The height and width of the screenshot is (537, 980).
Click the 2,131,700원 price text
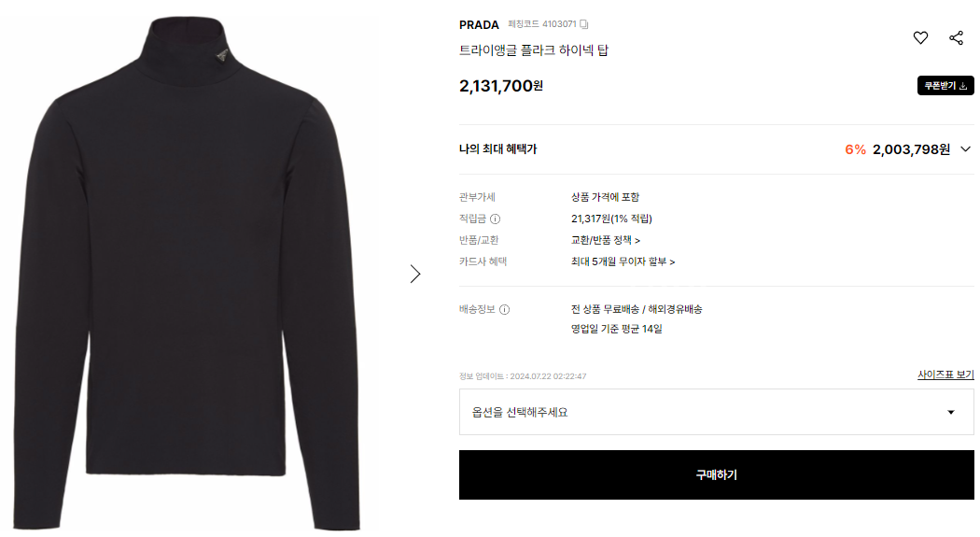[500, 86]
